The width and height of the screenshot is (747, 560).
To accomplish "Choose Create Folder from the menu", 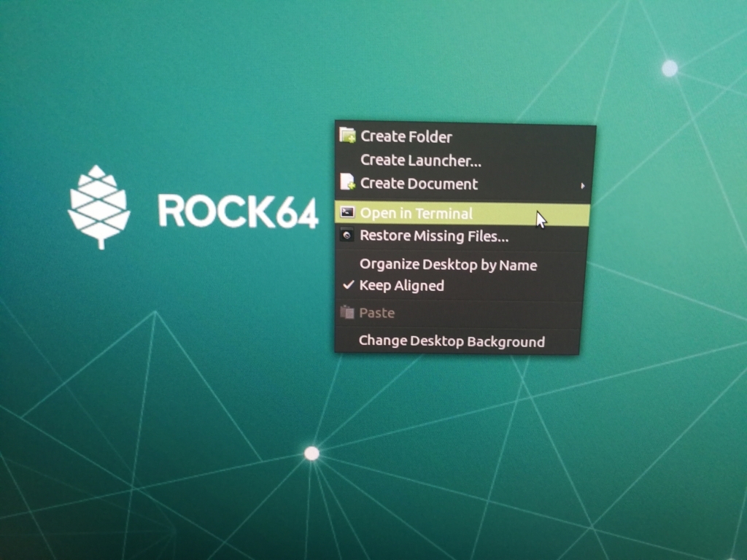I will click(x=464, y=136).
